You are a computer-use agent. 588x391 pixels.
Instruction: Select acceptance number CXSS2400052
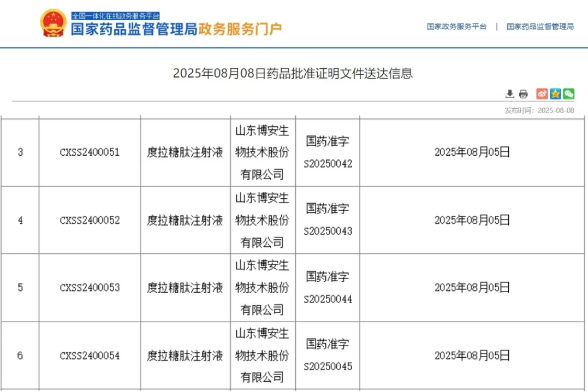[90, 220]
